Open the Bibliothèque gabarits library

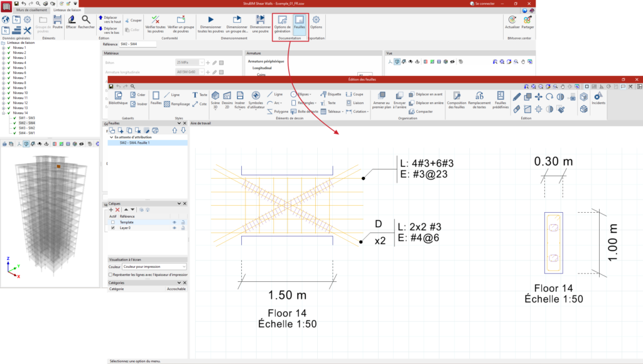click(x=118, y=97)
